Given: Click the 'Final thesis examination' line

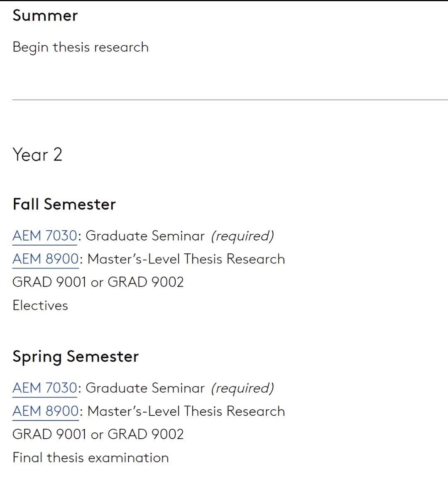Looking at the screenshot, I should (x=91, y=458).
